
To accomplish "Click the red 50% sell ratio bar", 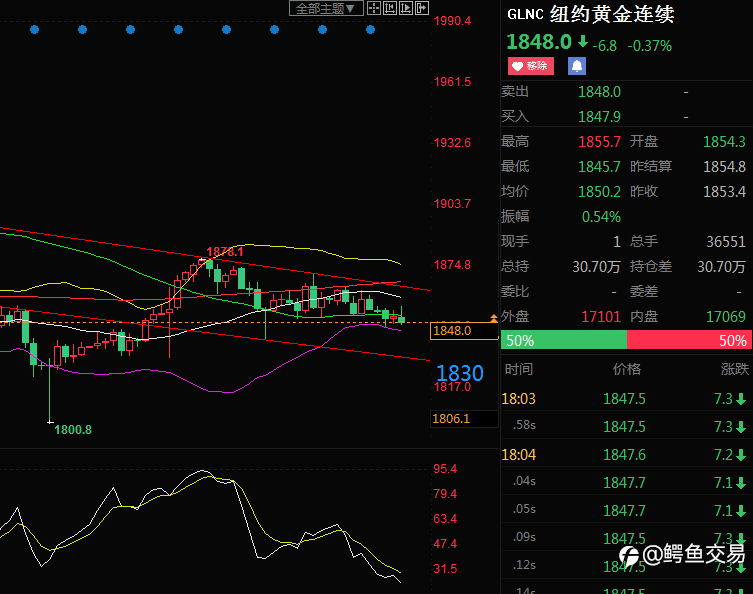I will (690, 340).
